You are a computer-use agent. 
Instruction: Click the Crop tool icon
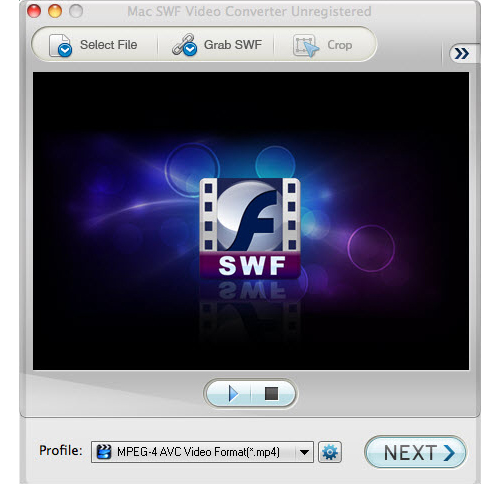pyautogui.click(x=306, y=46)
